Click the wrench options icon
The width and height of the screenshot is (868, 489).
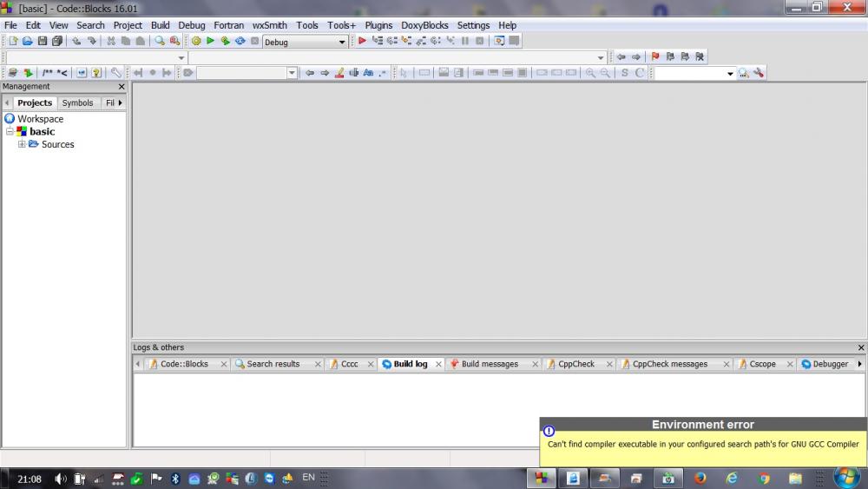(759, 73)
